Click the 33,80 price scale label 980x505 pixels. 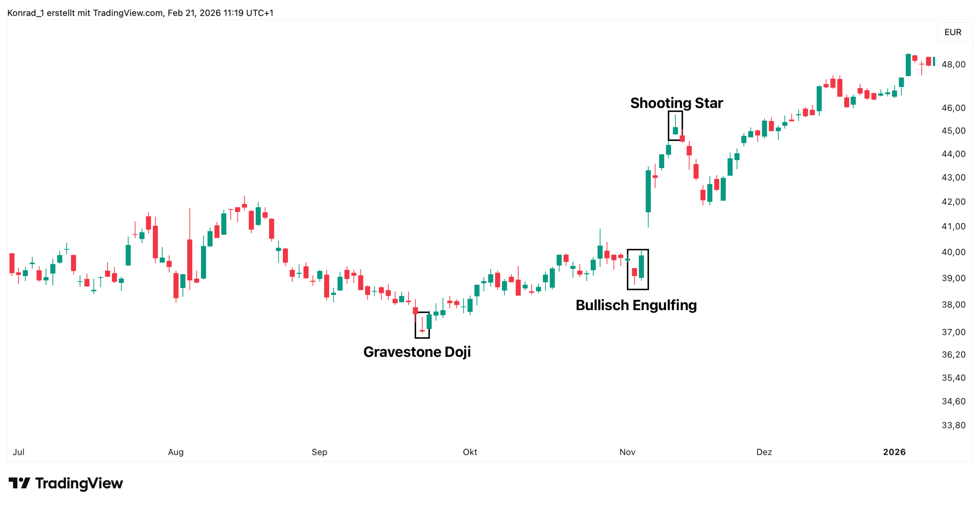coord(953,425)
